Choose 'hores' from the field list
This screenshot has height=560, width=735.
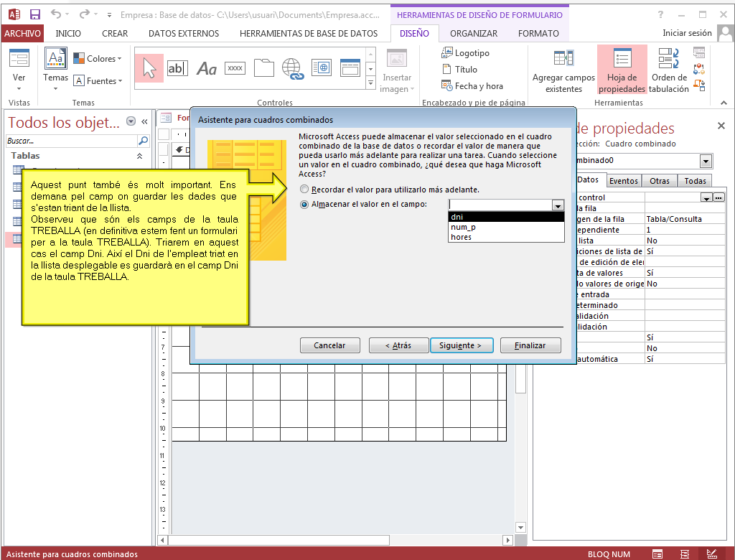point(506,237)
